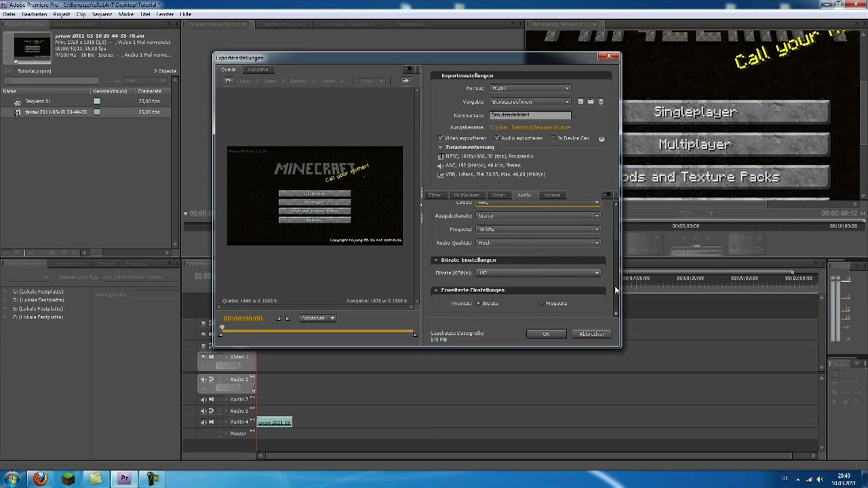Viewport: 868px width, 488px height.
Task: Set the In point marker in export preview
Action: click(279, 318)
